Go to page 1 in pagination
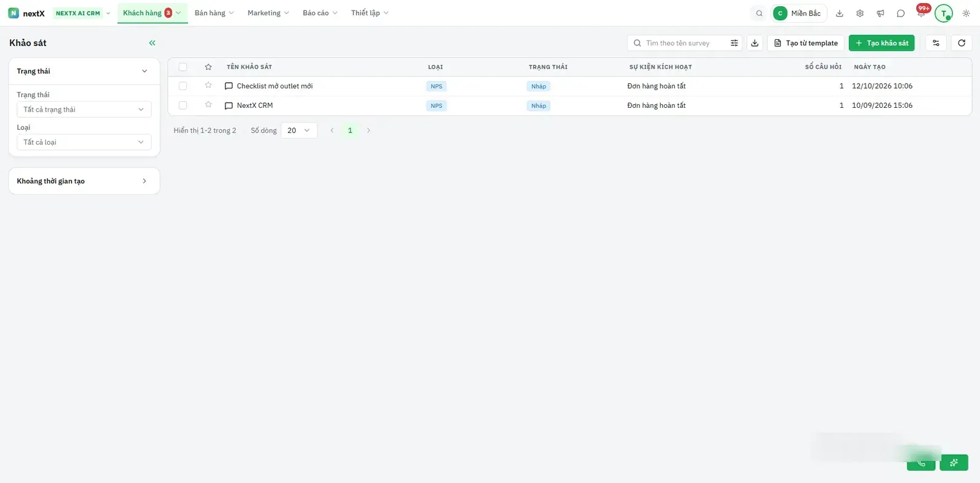 coord(350,131)
